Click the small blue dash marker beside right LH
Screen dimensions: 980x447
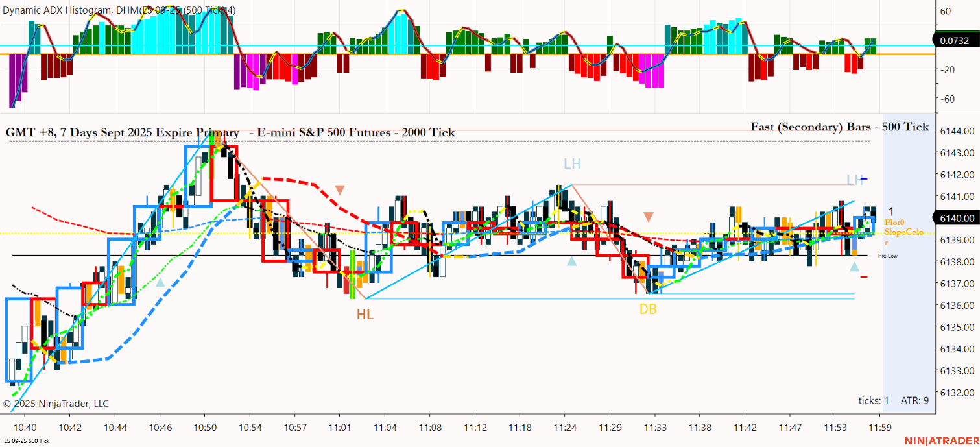pos(864,178)
